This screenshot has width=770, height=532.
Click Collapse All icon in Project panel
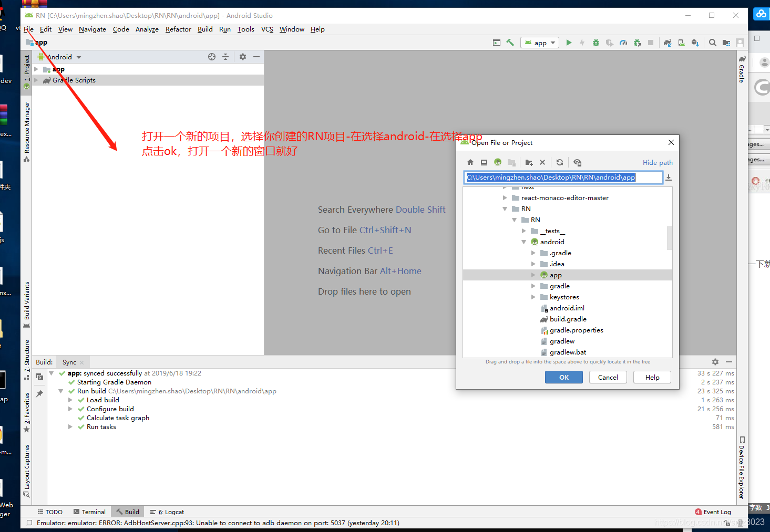[x=225, y=57]
